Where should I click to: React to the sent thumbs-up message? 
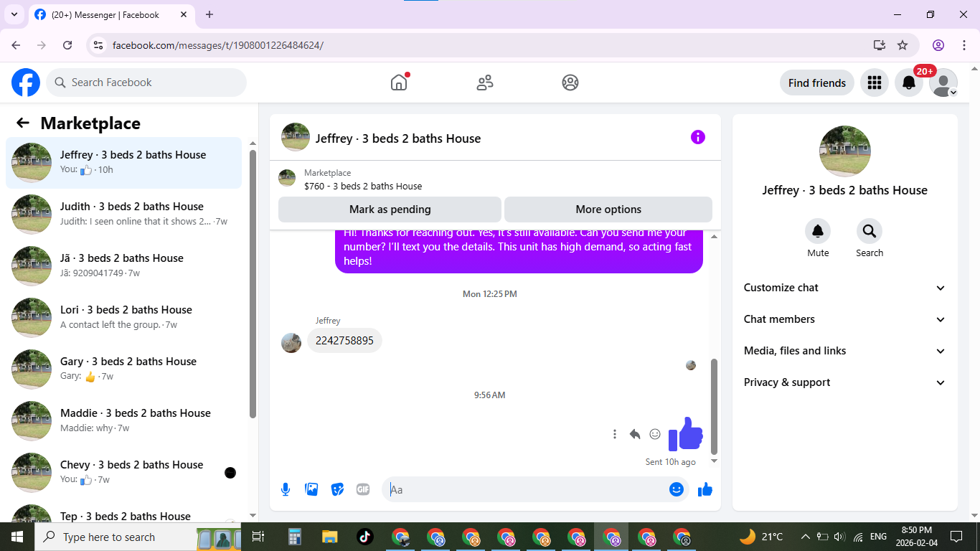(655, 434)
